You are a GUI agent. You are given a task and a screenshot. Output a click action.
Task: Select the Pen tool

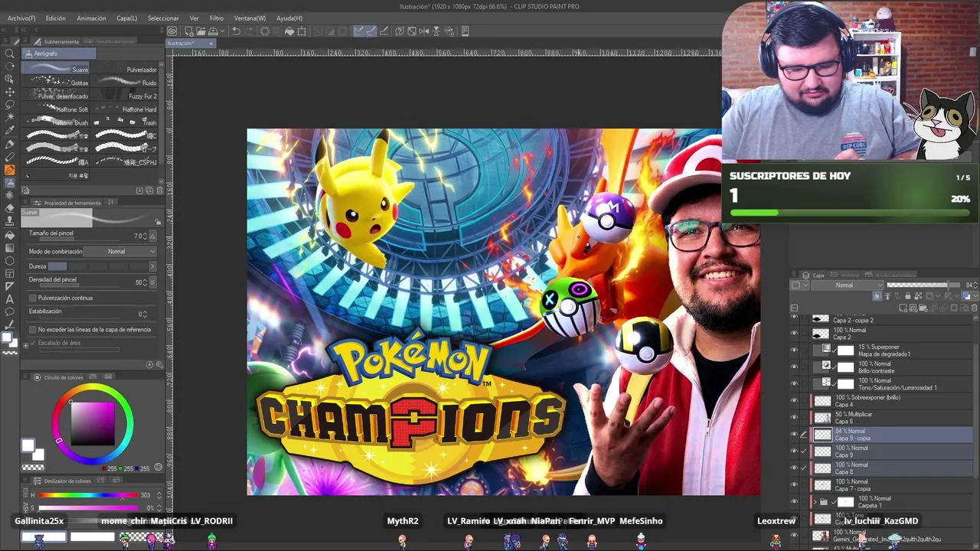click(9, 144)
